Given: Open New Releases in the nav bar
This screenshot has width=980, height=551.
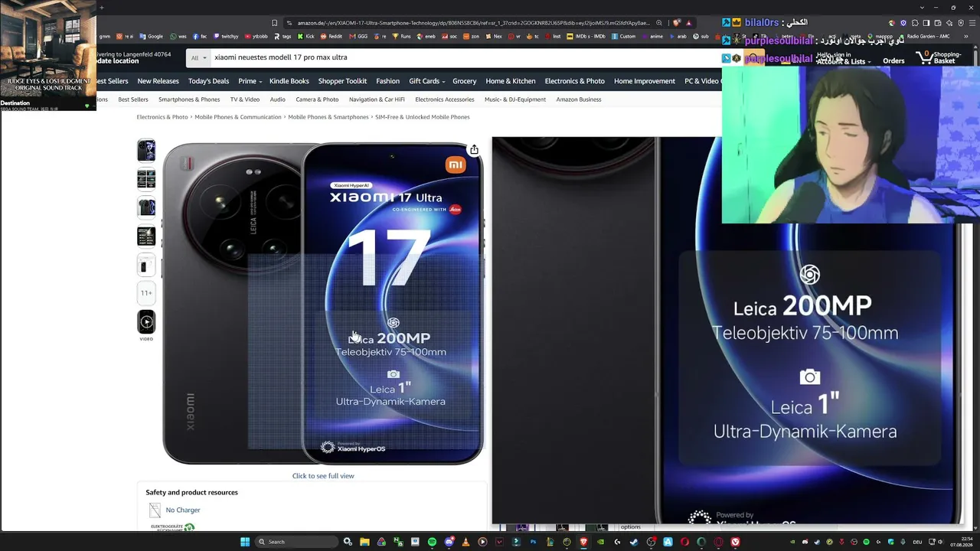Looking at the screenshot, I should point(158,81).
